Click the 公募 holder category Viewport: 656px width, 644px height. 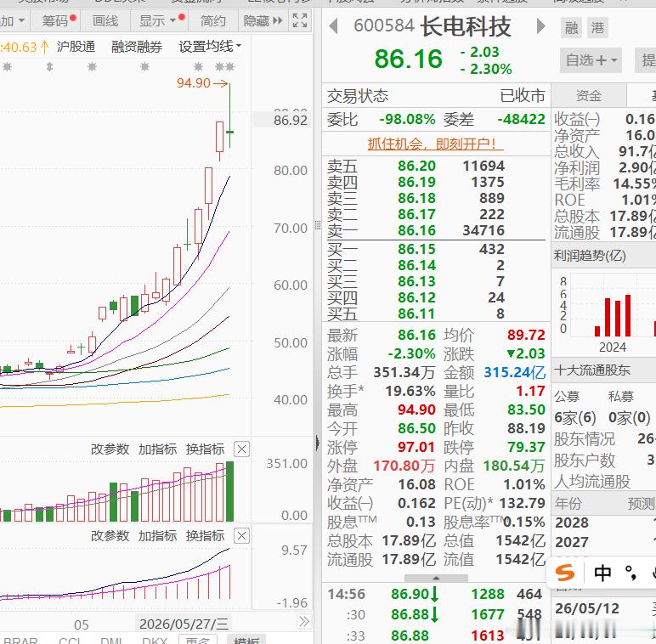tap(567, 396)
